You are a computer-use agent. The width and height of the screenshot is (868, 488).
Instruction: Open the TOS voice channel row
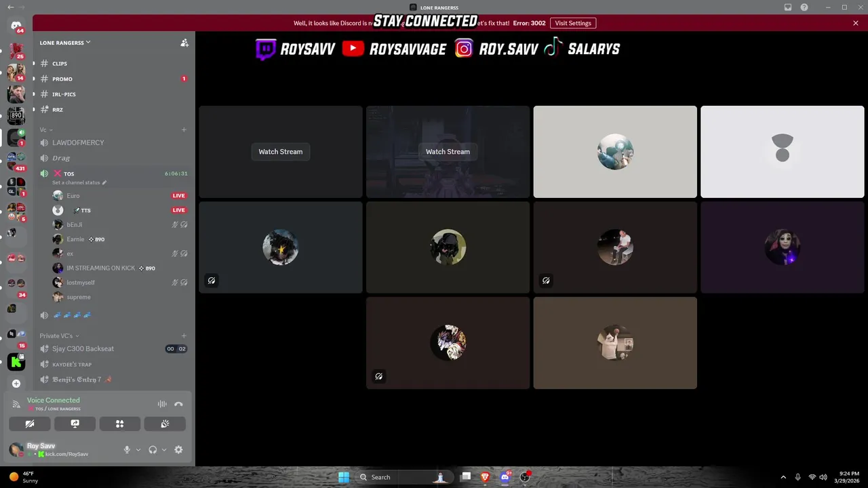[x=113, y=174]
